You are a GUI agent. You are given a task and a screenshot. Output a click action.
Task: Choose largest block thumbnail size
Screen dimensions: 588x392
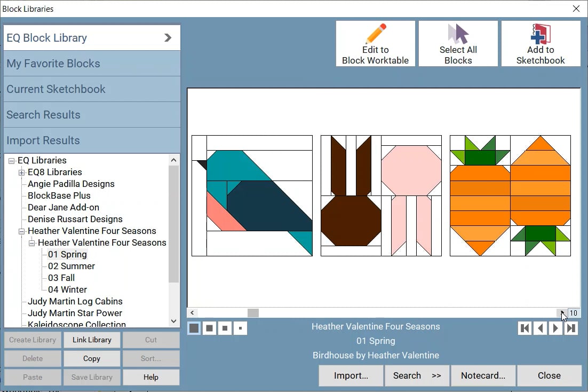(194, 328)
